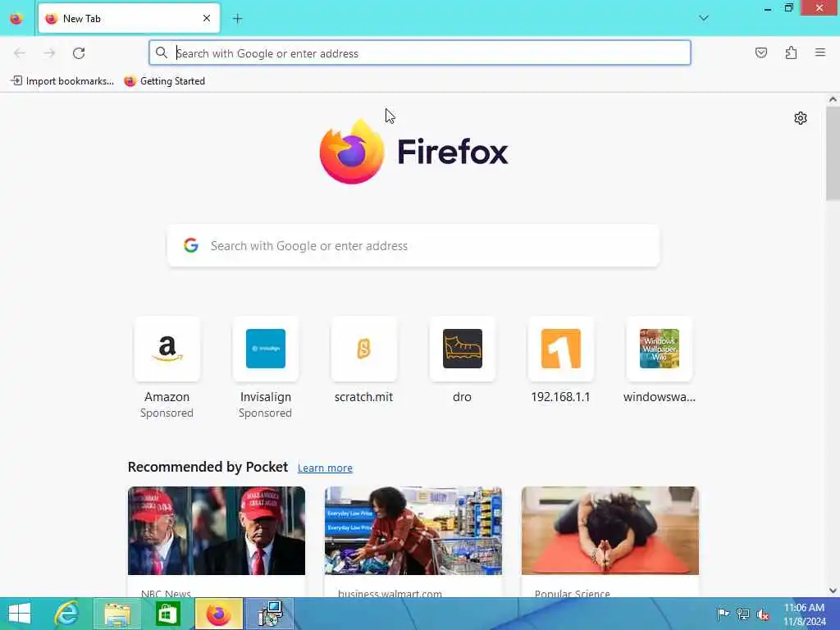Close the New Tab tab
This screenshot has width=840, height=630.
pyautogui.click(x=206, y=18)
